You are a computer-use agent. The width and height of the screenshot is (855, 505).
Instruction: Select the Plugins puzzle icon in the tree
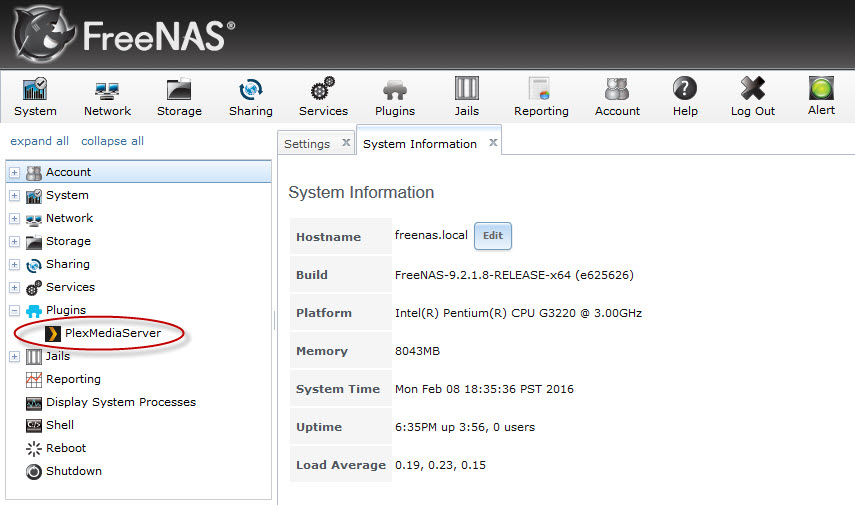pyautogui.click(x=34, y=311)
